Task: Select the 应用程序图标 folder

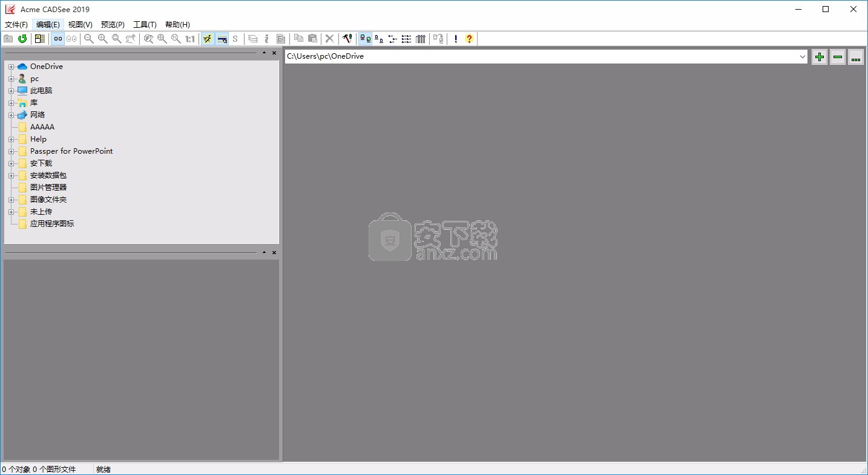Action: pyautogui.click(x=52, y=224)
